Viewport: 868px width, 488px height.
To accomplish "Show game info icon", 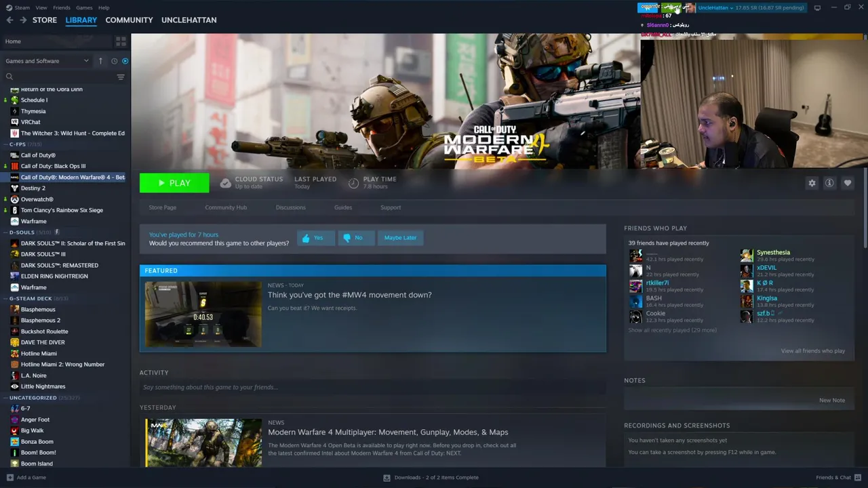I will click(x=829, y=183).
